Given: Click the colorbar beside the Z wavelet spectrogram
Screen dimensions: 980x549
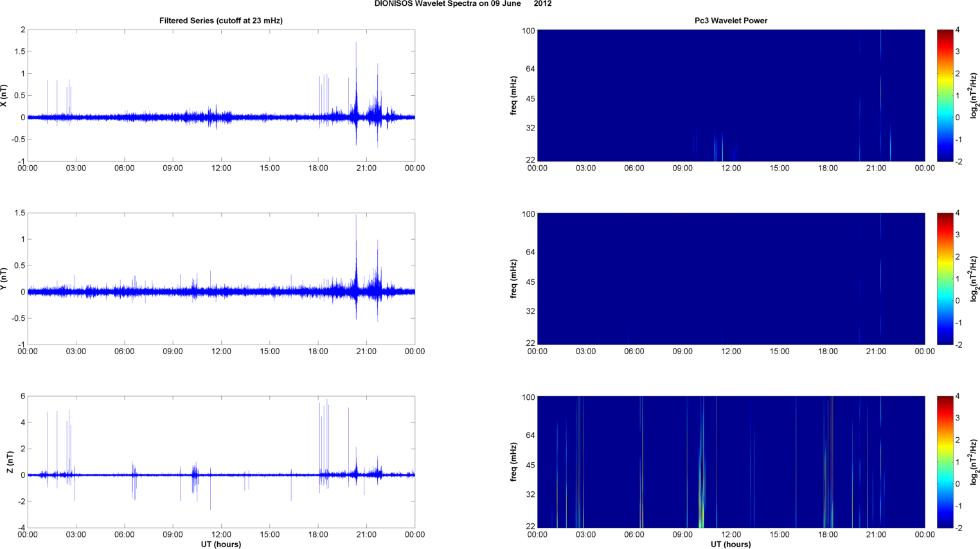Looking at the screenshot, I should click(945, 462).
